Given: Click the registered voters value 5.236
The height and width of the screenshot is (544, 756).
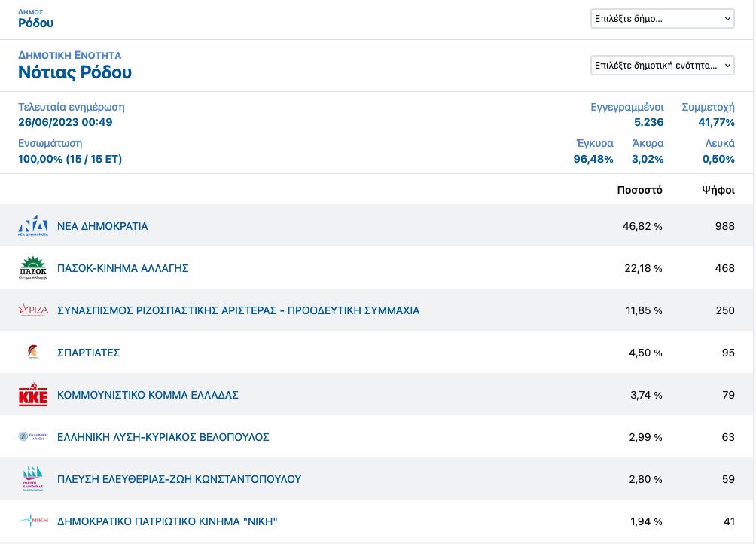Looking at the screenshot, I should pos(648,122).
